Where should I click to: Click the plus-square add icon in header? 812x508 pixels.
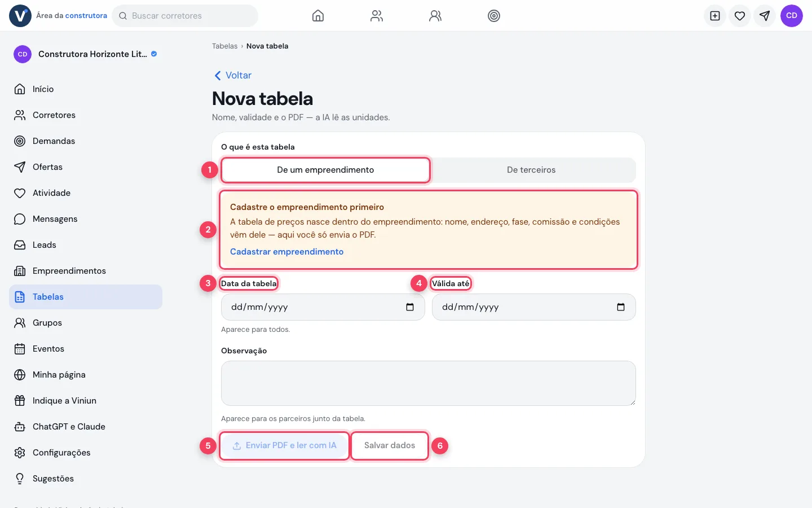click(x=715, y=16)
